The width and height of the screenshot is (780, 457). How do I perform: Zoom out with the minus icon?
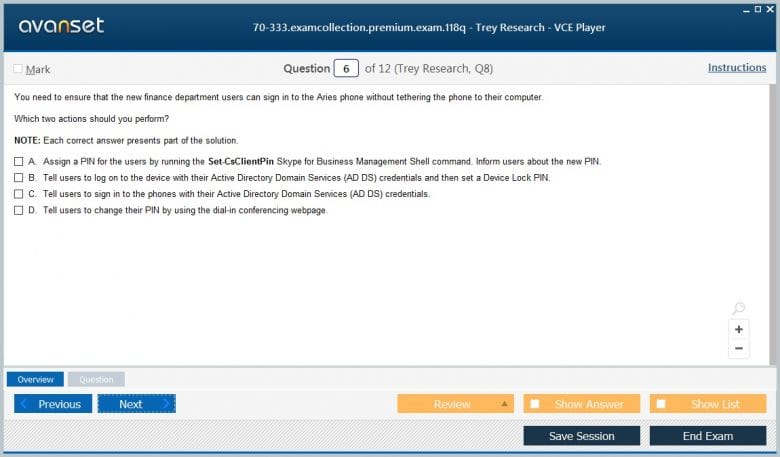click(739, 348)
